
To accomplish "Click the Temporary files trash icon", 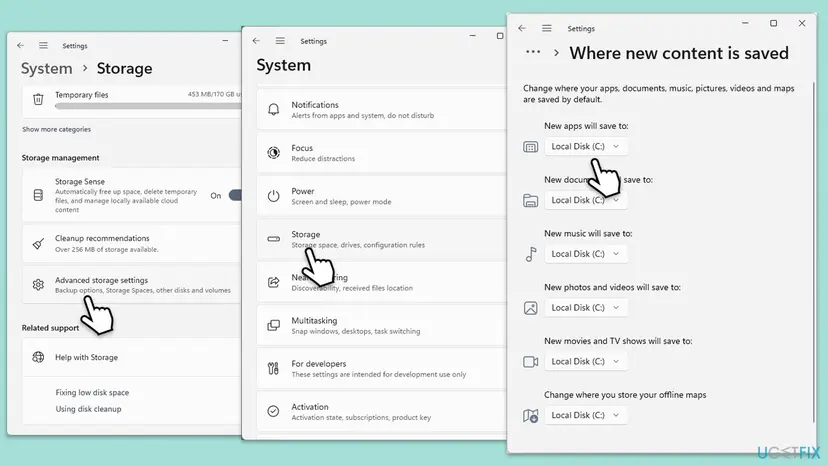I will (38, 99).
